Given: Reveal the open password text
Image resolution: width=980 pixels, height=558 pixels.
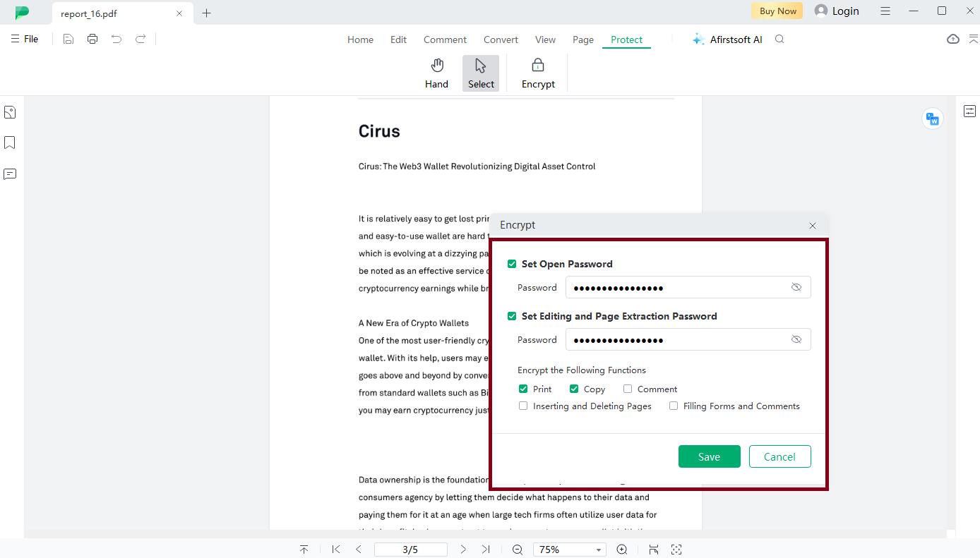Looking at the screenshot, I should pyautogui.click(x=796, y=287).
